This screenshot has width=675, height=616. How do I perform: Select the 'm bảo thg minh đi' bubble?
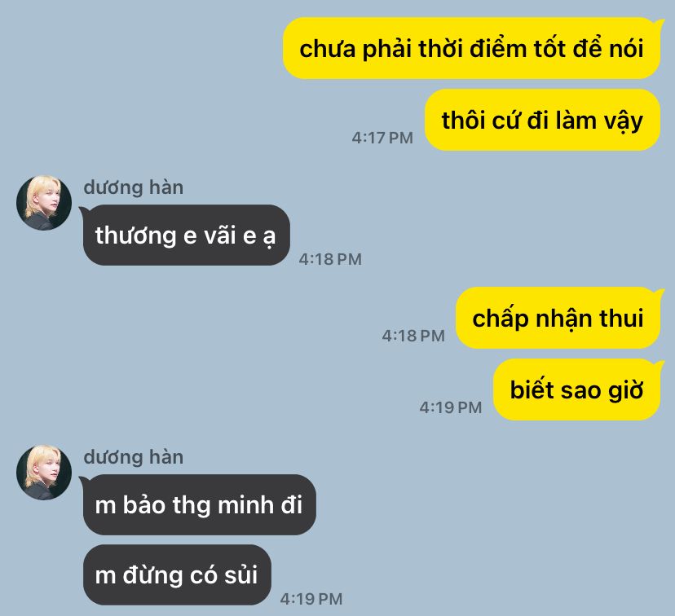point(198,504)
